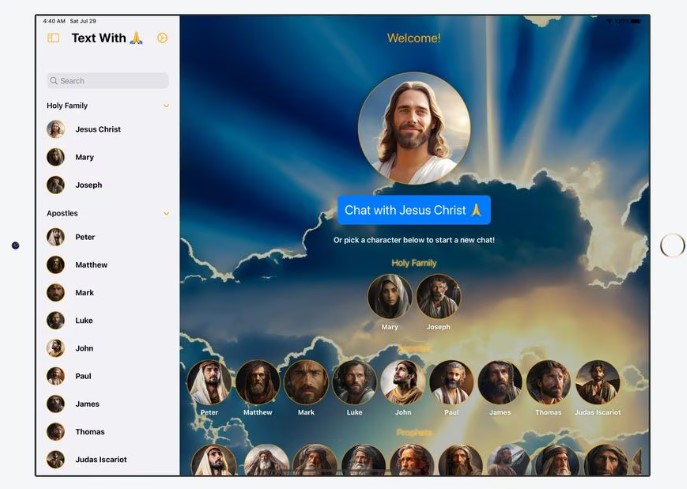Image resolution: width=687 pixels, height=489 pixels.
Task: Pick the John avatar in Apostles row
Action: (403, 382)
